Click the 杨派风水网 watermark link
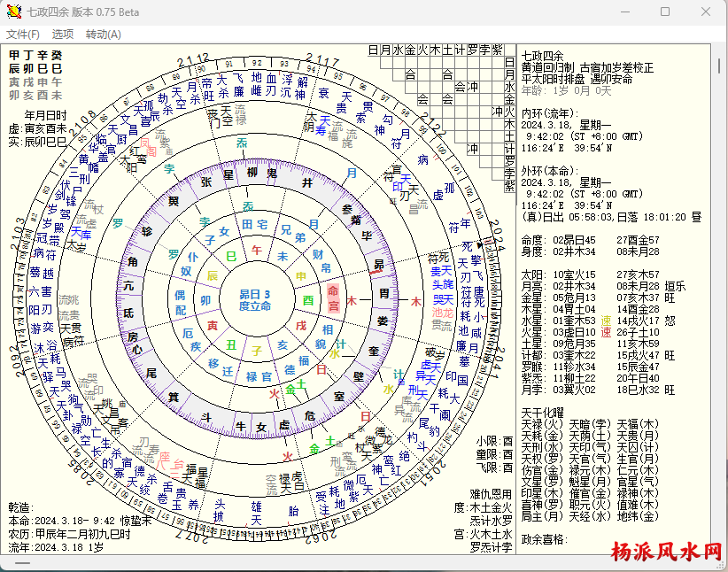This screenshot has width=728, height=572. point(665,553)
